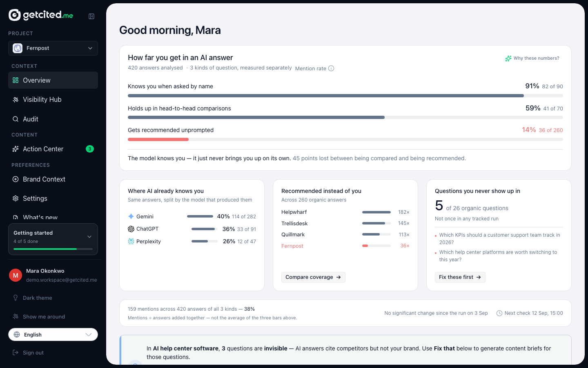This screenshot has height=368, width=588.
Task: Click the red Fernpost row label
Action: click(292, 246)
